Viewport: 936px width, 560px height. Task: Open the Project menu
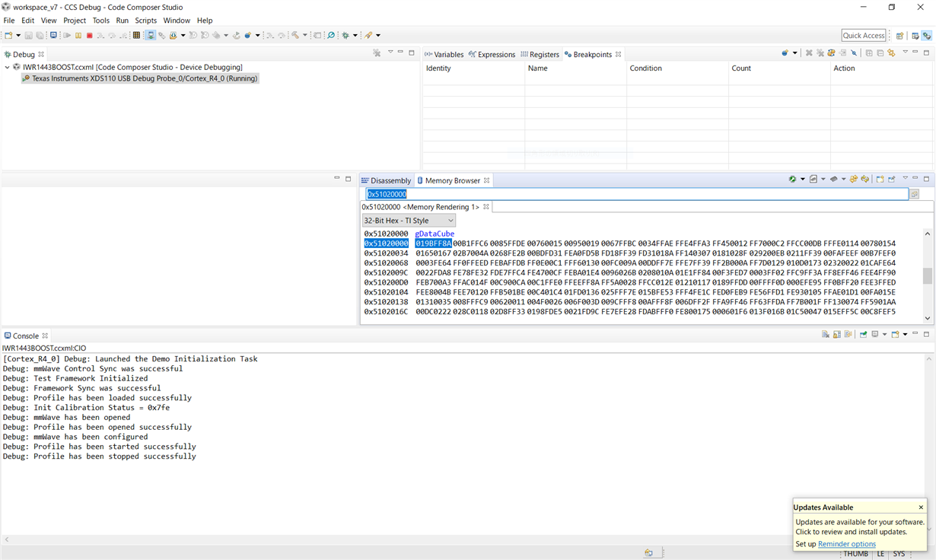pos(75,21)
